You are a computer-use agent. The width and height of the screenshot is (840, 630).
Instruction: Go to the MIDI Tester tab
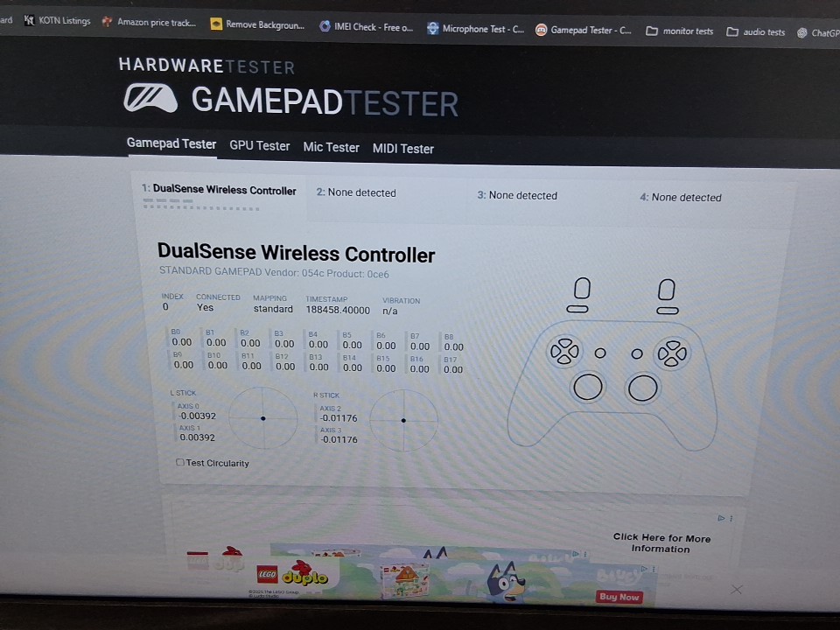(x=402, y=149)
